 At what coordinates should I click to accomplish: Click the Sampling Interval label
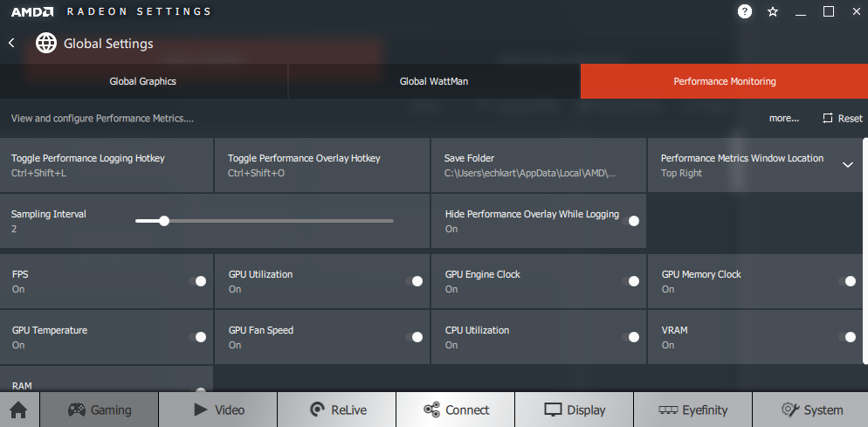49,214
